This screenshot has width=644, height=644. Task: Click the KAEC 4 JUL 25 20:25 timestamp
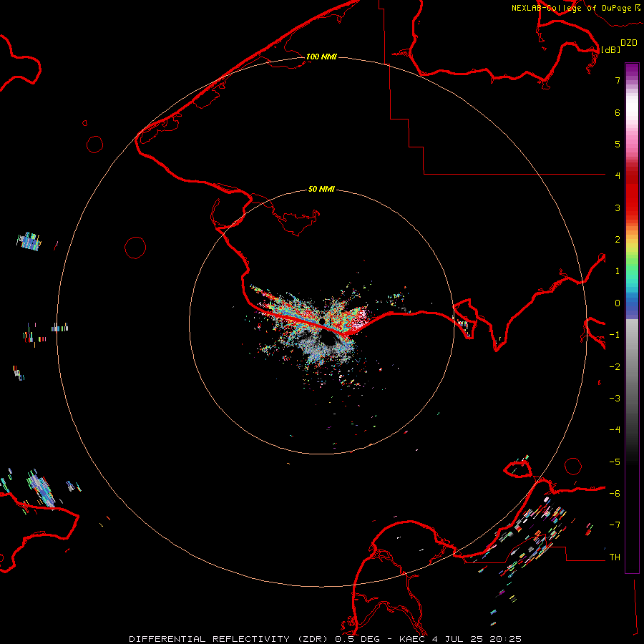pos(460,639)
